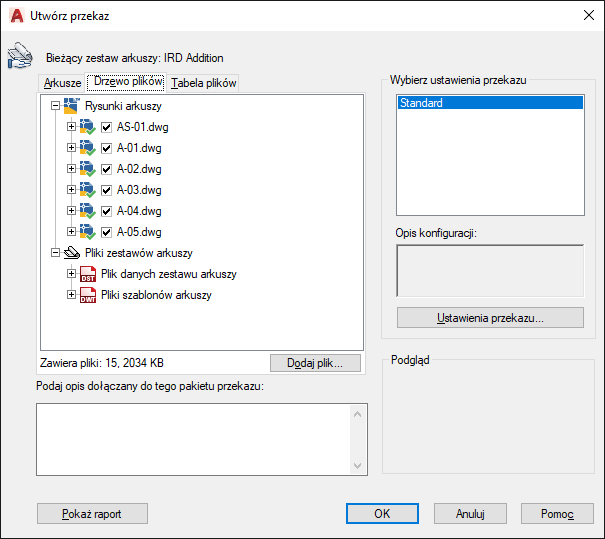
Task: Click the Rysunki arkuszy sheet drawings icon
Action: click(71, 106)
